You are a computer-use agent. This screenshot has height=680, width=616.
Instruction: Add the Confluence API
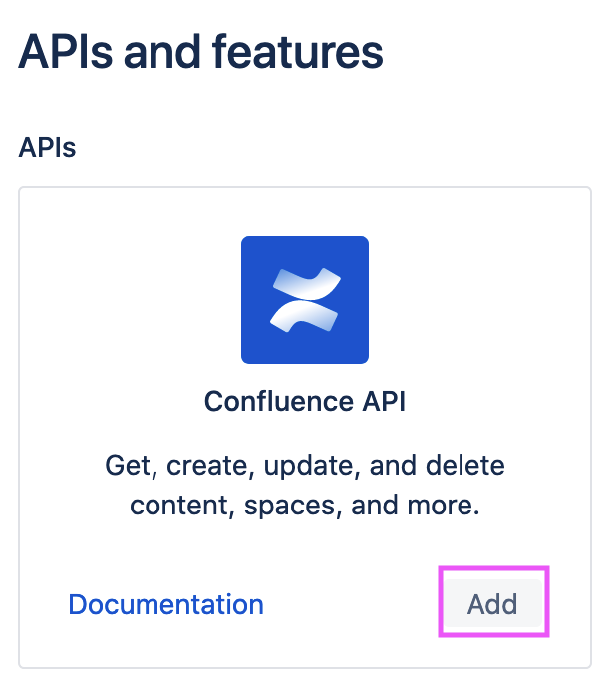pos(492,604)
